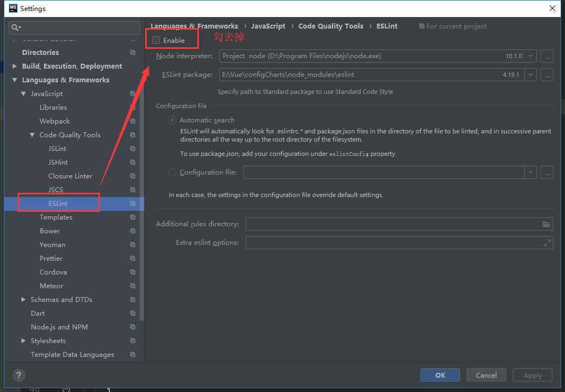Viewport: 565px width, 392px height.
Task: Select JSCS settings item
Action: point(56,190)
